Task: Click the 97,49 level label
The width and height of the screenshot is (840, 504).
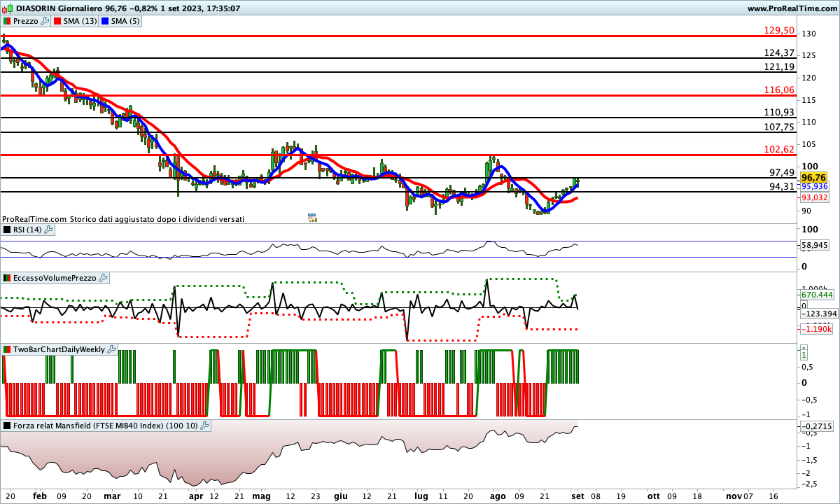Action: (781, 172)
